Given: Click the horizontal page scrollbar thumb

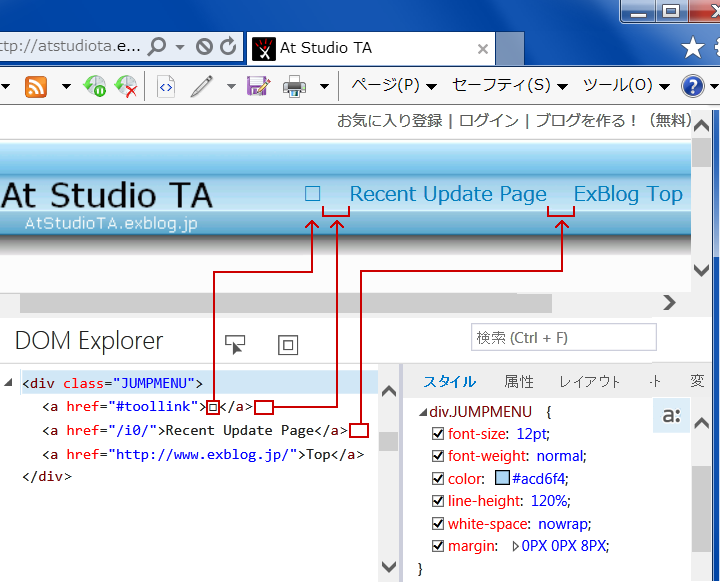Looking at the screenshot, I should [x=286, y=303].
